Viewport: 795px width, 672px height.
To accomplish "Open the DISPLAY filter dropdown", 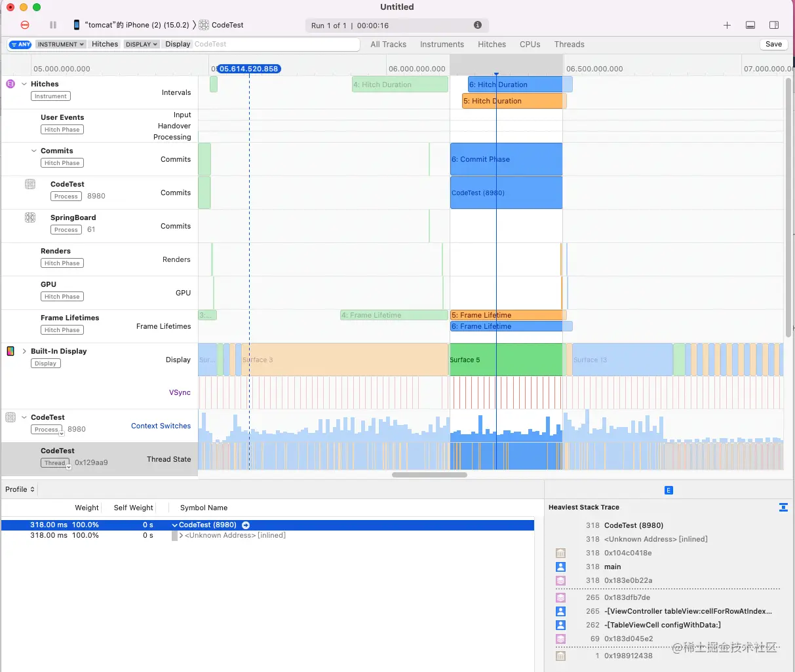I will pos(142,45).
